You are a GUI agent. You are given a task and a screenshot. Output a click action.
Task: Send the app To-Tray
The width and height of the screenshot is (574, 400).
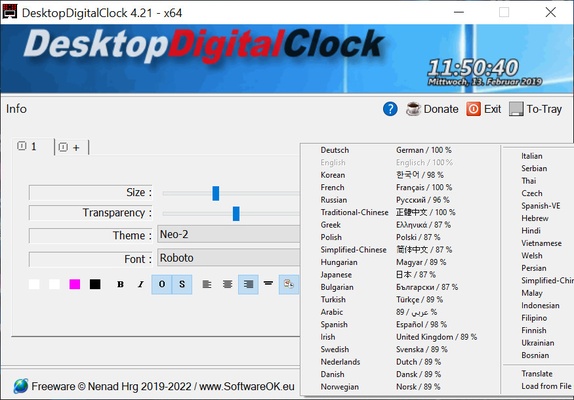pyautogui.click(x=535, y=109)
